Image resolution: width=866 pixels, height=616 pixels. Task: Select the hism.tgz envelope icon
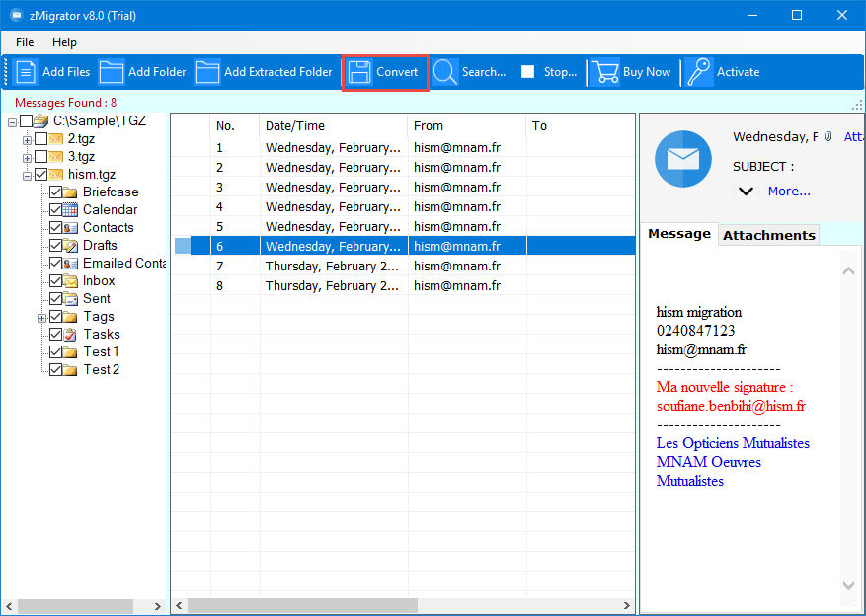[55, 175]
